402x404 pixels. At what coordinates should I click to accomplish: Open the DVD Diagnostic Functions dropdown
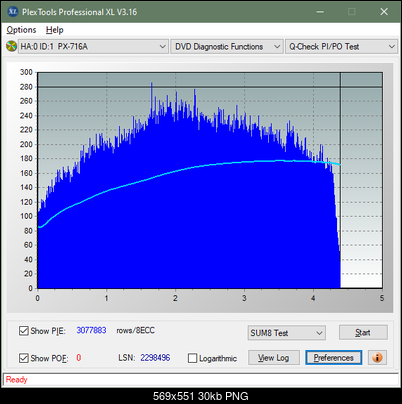227,47
